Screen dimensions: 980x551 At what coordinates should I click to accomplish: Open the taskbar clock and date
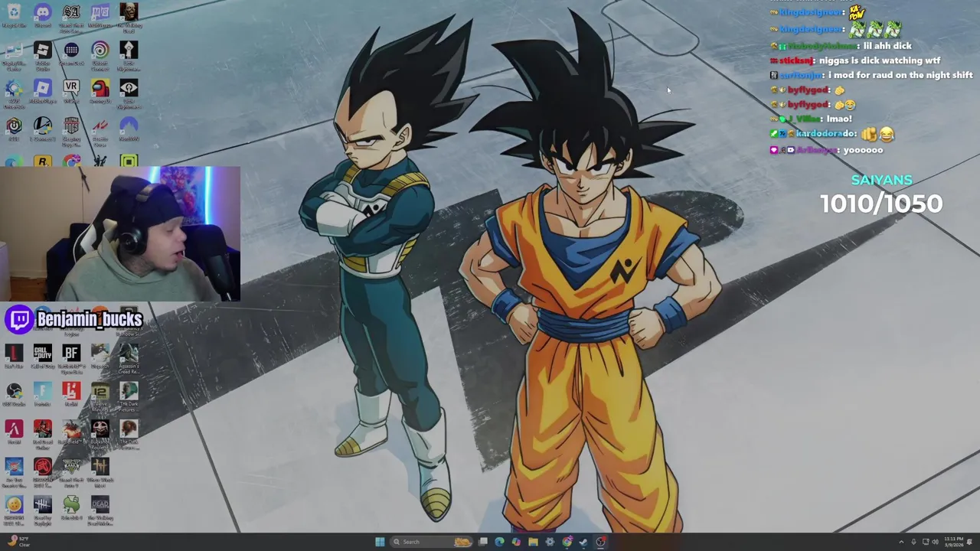pyautogui.click(x=954, y=542)
